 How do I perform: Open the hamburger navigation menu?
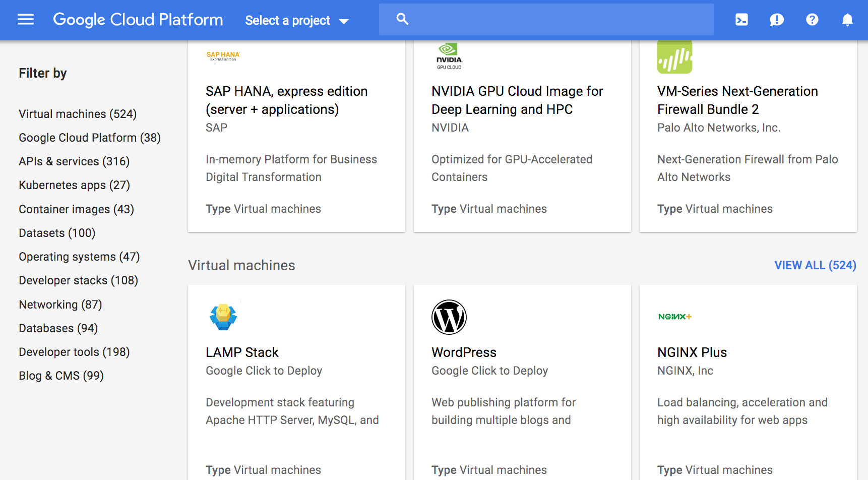click(26, 20)
